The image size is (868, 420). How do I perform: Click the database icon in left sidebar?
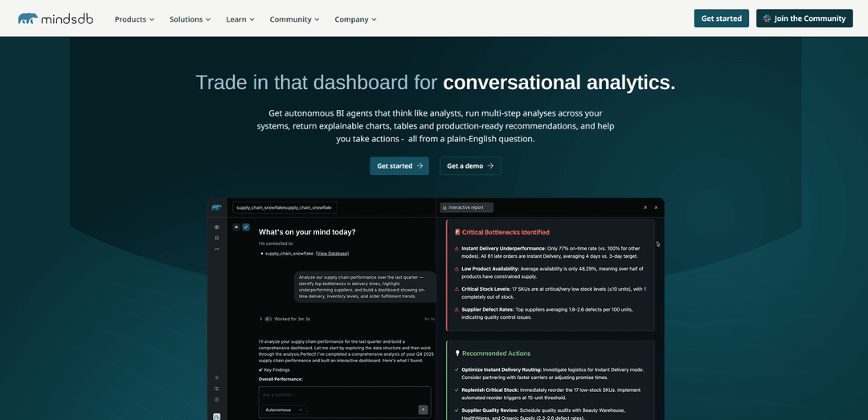(x=216, y=238)
